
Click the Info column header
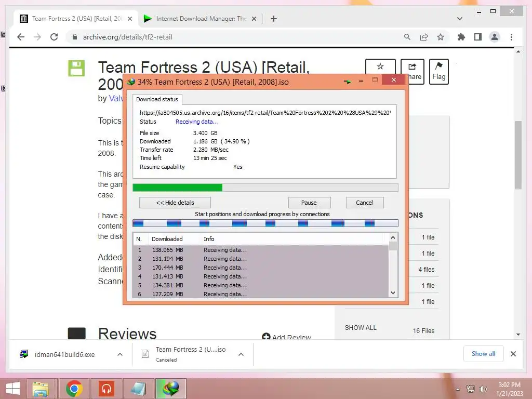(x=209, y=239)
